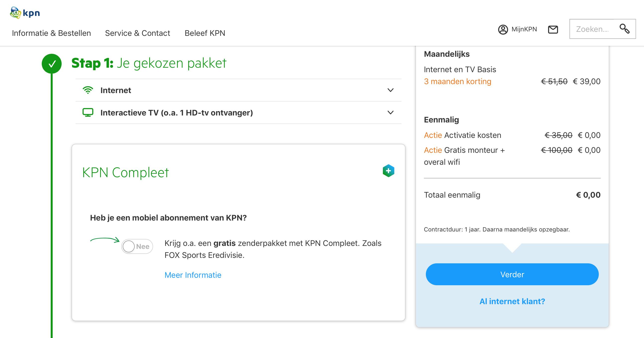Open the Interactieve TV row details
Screen dimensions: 644x338
click(176, 113)
